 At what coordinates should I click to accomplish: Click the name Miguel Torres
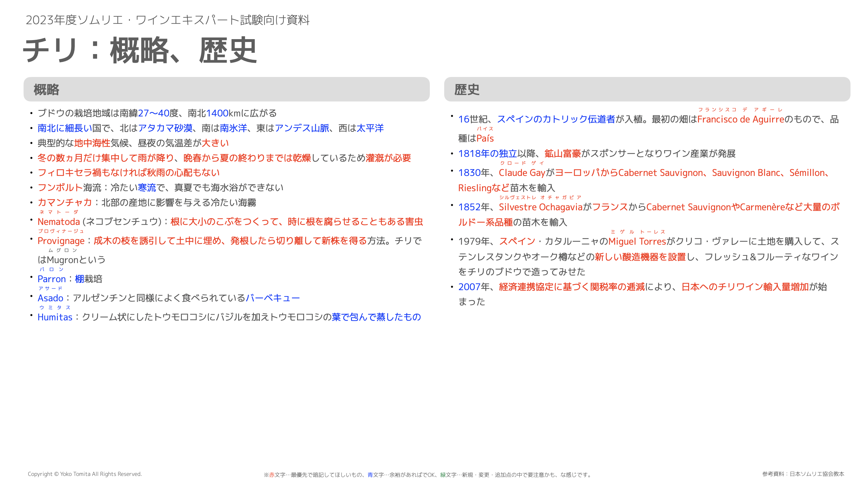637,241
